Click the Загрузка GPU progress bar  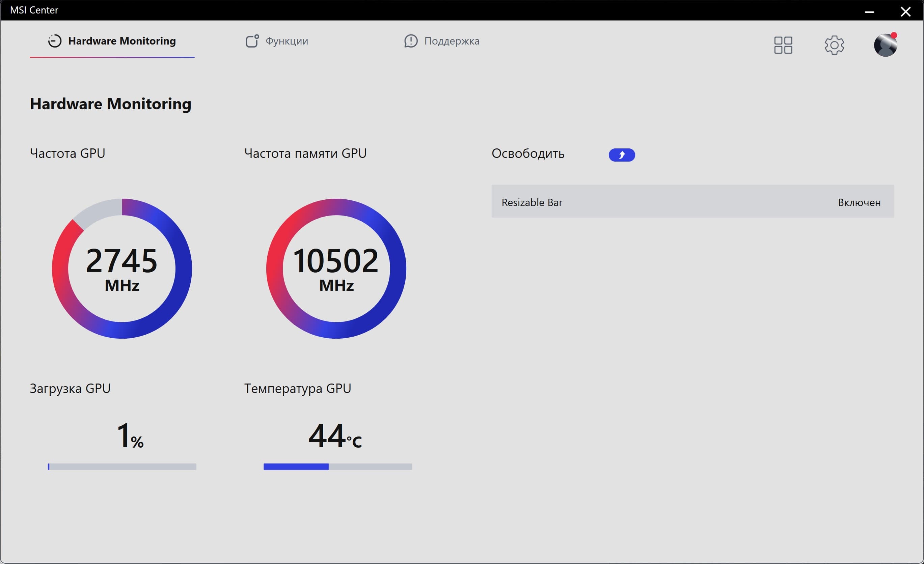pyautogui.click(x=122, y=467)
